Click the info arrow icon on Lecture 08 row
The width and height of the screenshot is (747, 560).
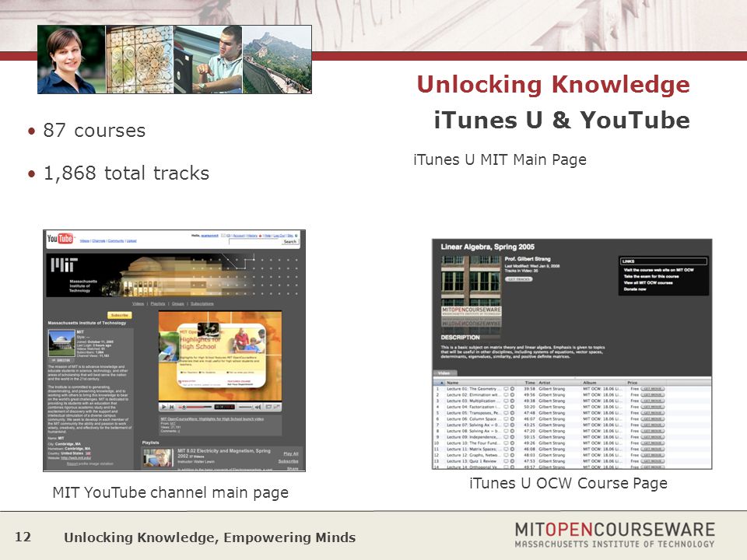click(513, 431)
